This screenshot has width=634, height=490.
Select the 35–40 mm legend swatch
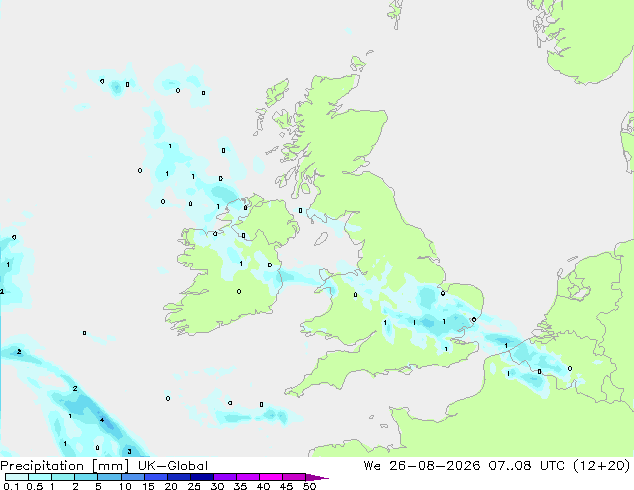click(x=248, y=477)
